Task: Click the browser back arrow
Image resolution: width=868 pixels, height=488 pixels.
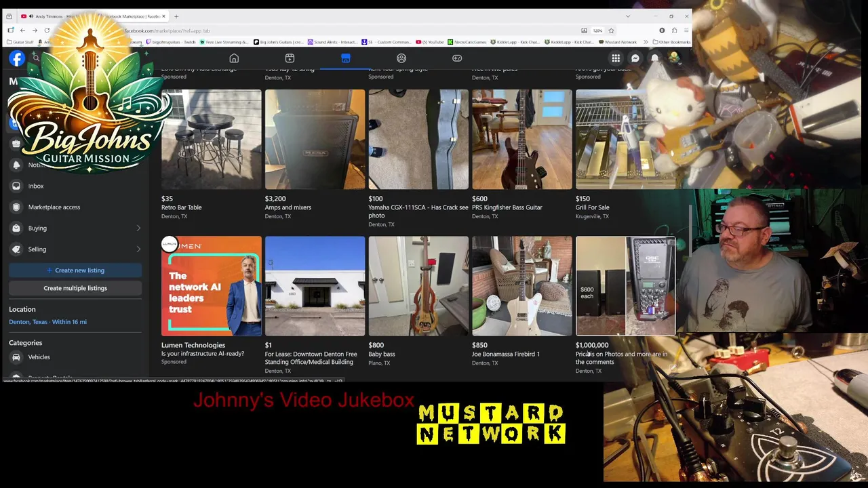Action: tap(22, 30)
